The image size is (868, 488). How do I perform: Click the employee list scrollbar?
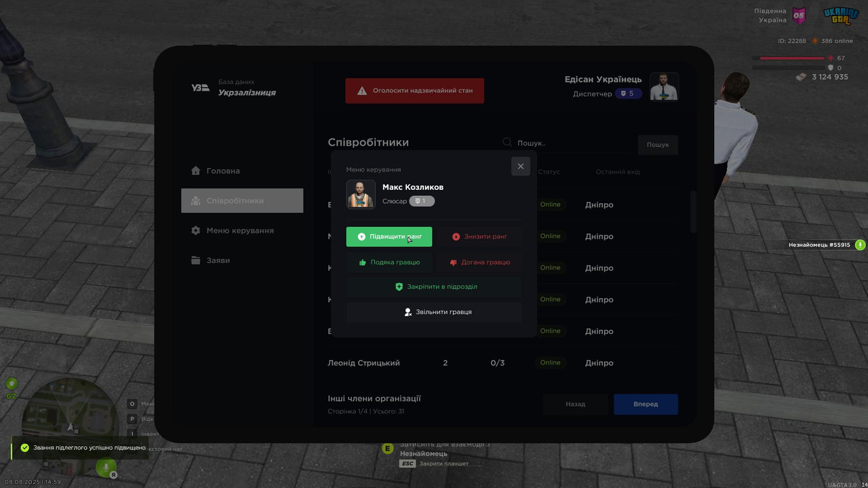[693, 212]
